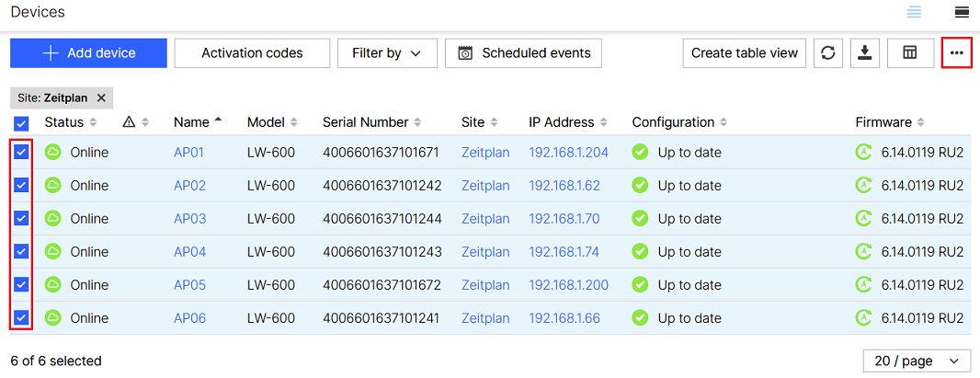Open the column layout settings icon
Screen dimensions: 980x378
click(910, 53)
